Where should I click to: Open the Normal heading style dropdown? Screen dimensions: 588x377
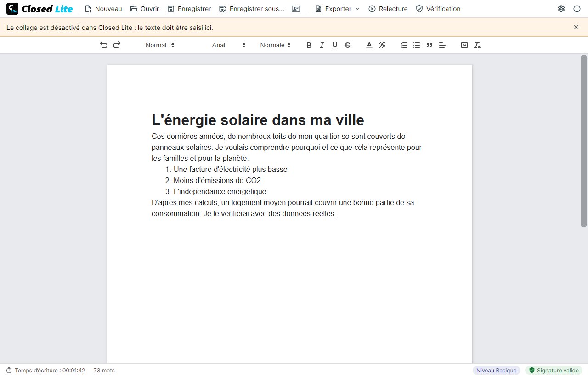[x=160, y=45]
